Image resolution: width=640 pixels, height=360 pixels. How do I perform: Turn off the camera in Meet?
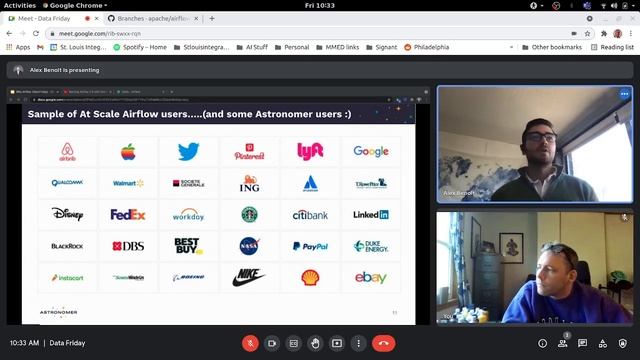[x=272, y=343]
